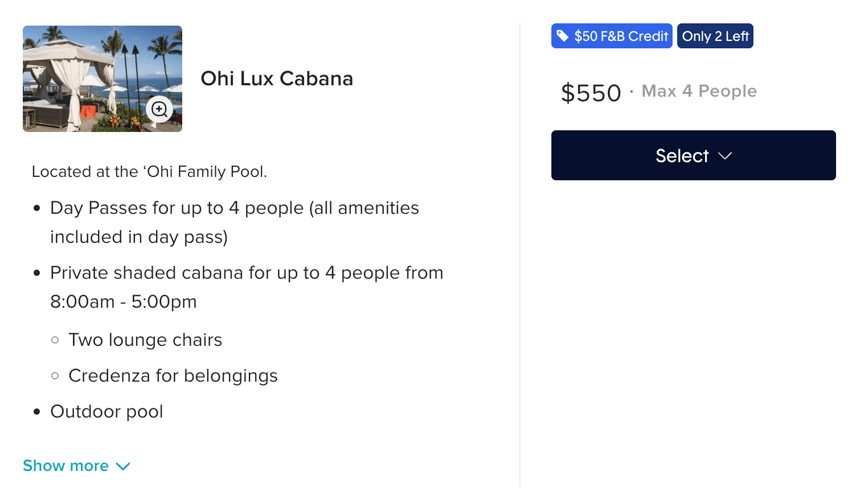Click the Day Passes for up to 4 people item
The height and width of the screenshot is (504, 860).
(235, 222)
